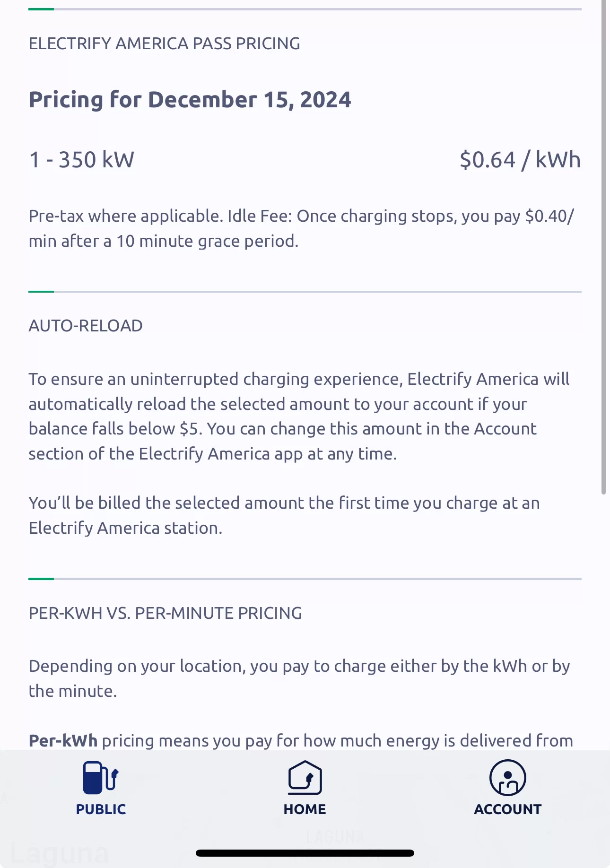This screenshot has width=610, height=868.
Task: Tap the AUTO-RELOAD section heading
Action: 86,326
